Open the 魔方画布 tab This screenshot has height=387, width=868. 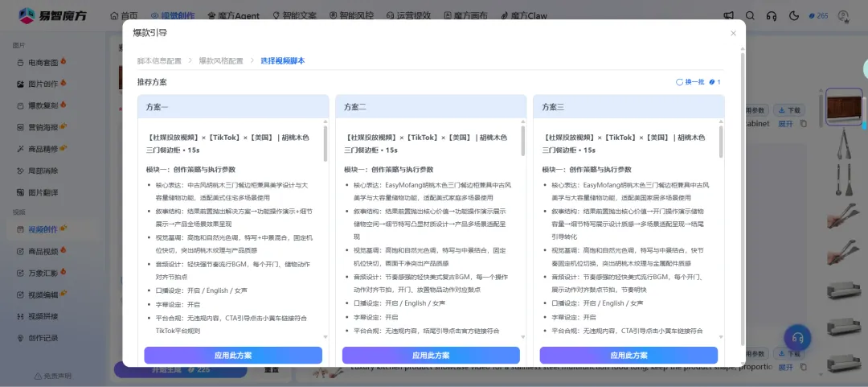pos(465,15)
